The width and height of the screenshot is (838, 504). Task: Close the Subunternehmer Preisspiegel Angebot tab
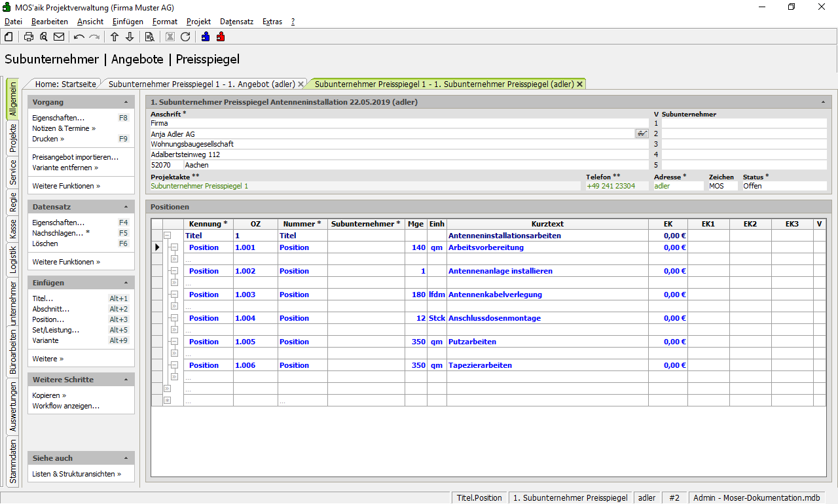coord(301,84)
